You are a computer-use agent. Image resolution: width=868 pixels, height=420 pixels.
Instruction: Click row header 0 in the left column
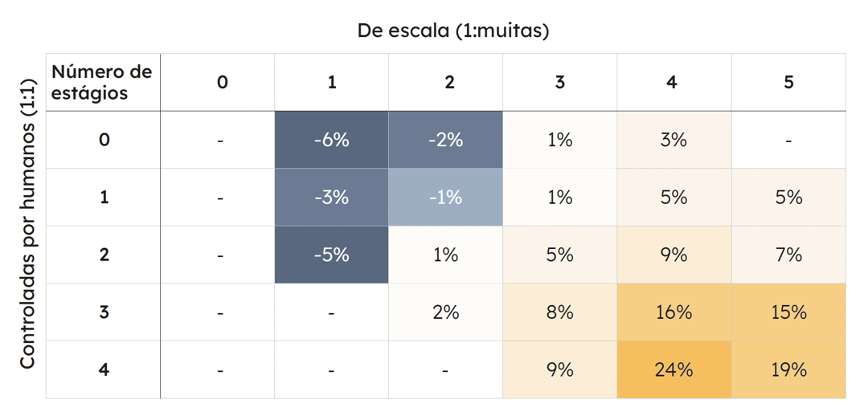coord(104,140)
